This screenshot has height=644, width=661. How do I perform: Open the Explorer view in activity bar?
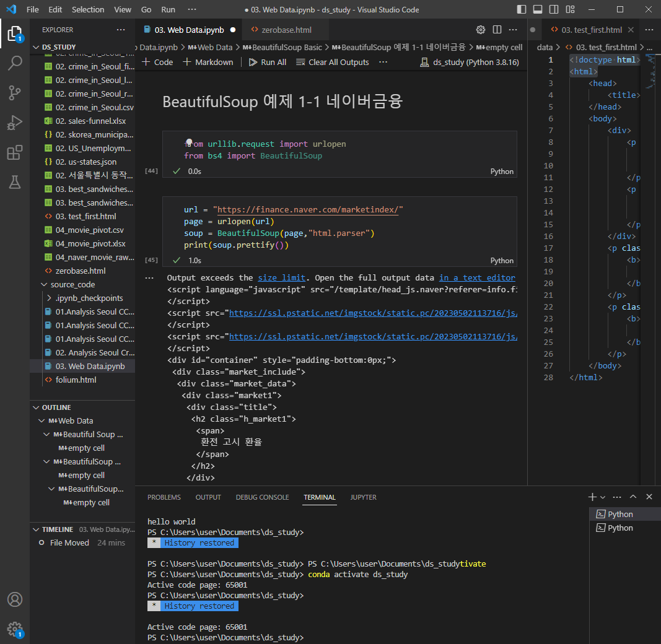(15, 33)
